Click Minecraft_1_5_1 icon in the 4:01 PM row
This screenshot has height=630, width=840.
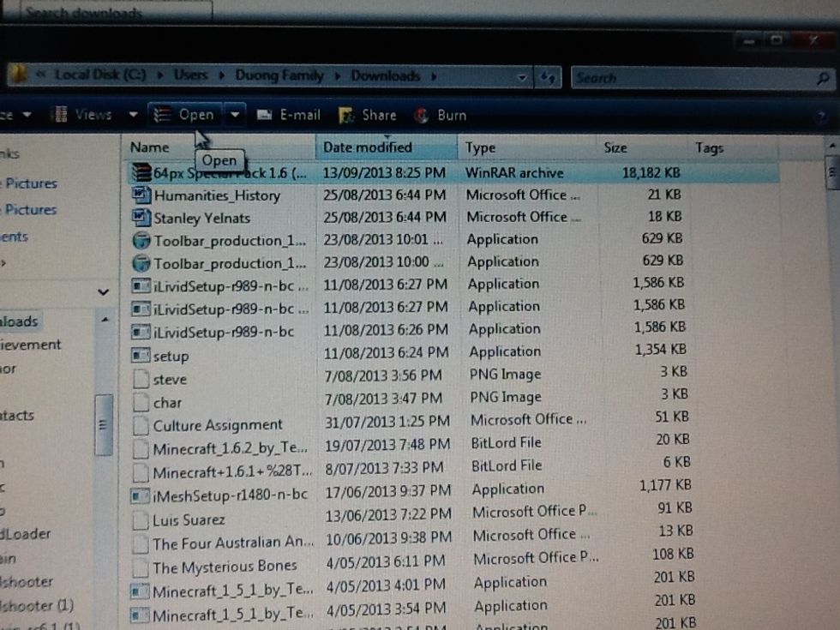click(139, 591)
